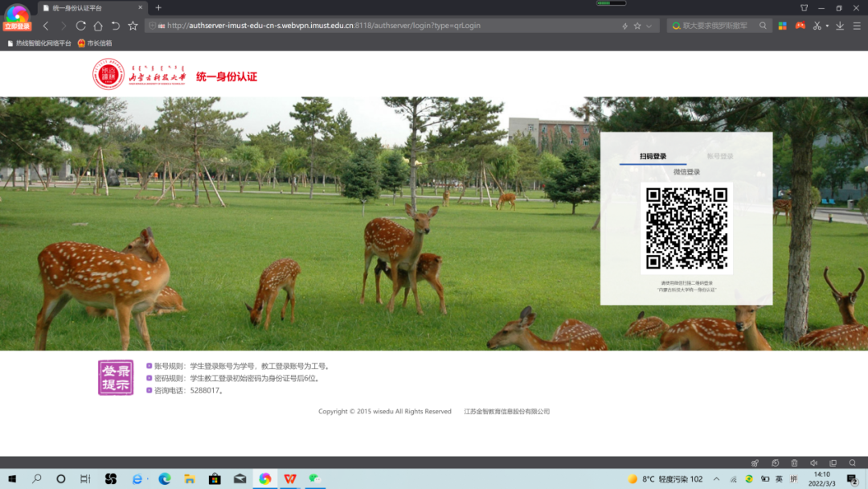The height and width of the screenshot is (489, 868).
Task: Expand the system tray hidden icons chevron
Action: pyautogui.click(x=716, y=479)
